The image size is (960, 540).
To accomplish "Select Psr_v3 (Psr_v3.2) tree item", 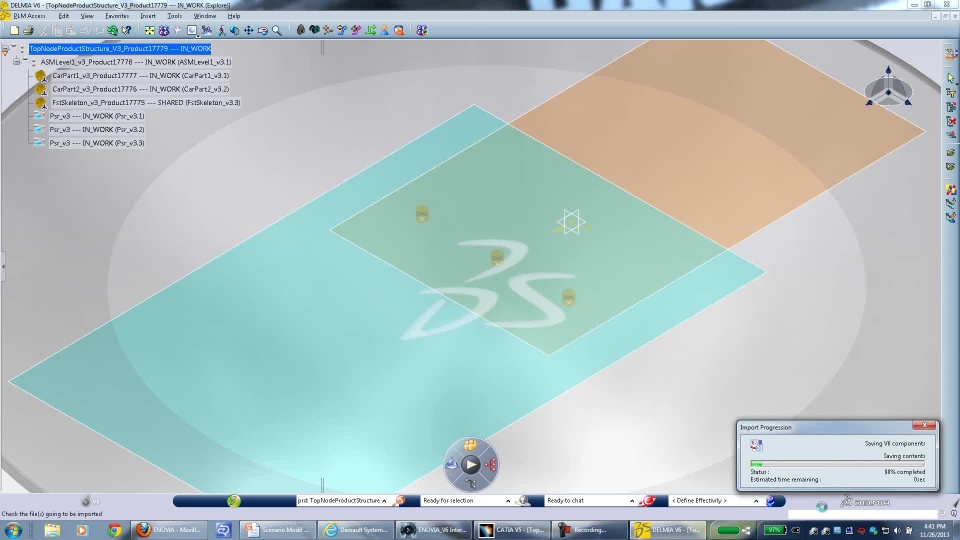I will [97, 129].
